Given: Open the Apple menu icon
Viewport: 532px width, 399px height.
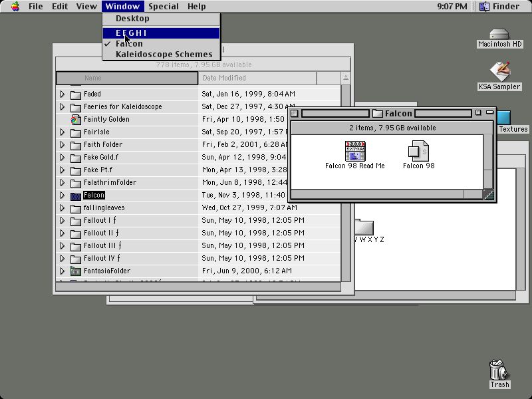Looking at the screenshot, I should pyautogui.click(x=15, y=7).
